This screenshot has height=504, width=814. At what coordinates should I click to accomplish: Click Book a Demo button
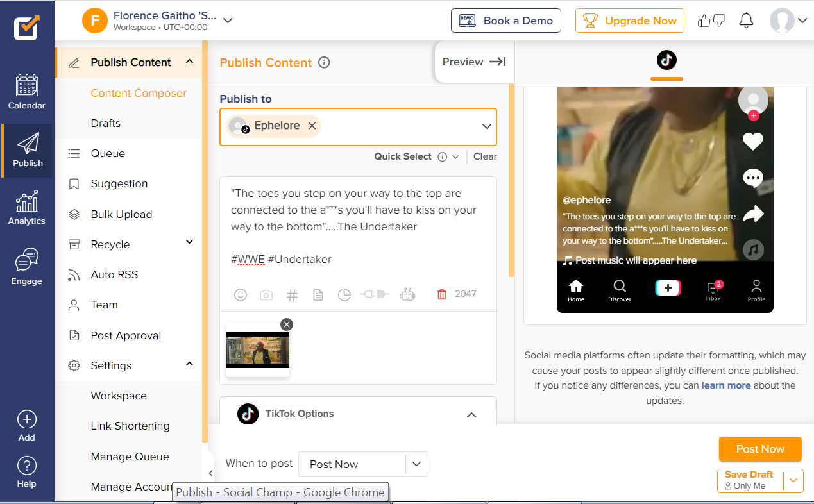506,21
